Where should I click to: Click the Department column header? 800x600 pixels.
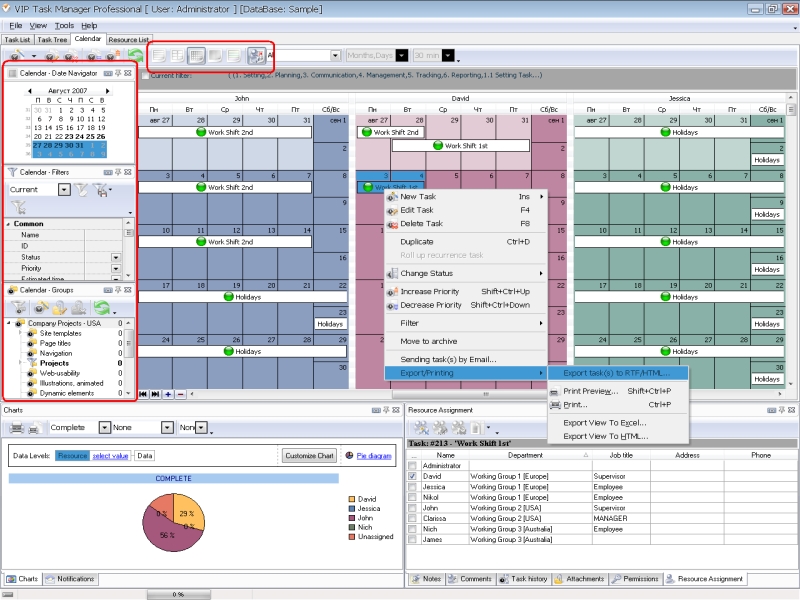[x=530, y=455]
